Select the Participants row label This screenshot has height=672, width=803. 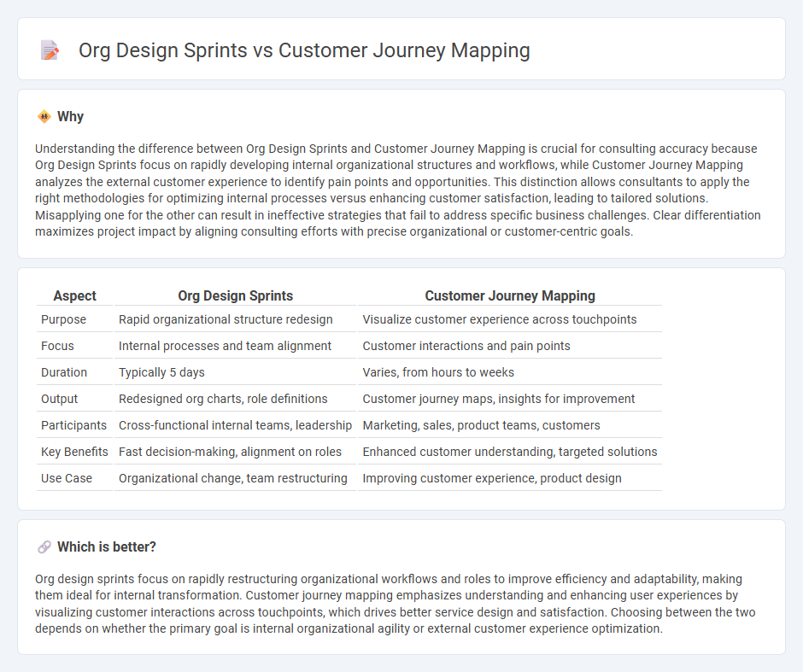(73, 426)
